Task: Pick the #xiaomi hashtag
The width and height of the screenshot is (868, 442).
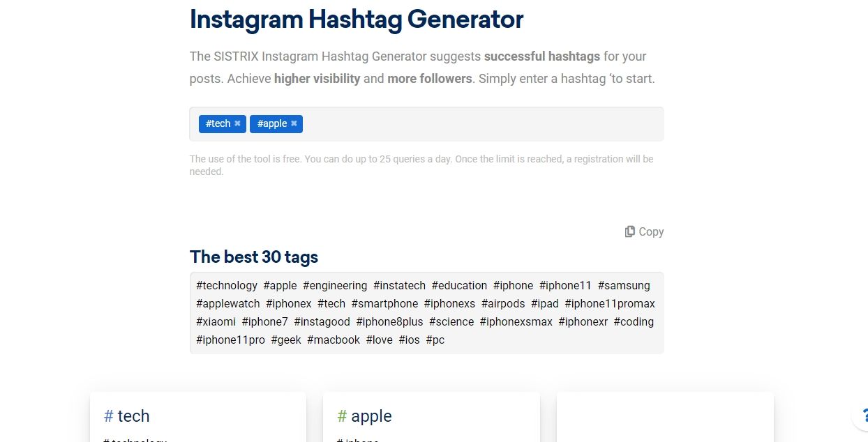Action: pyautogui.click(x=216, y=321)
